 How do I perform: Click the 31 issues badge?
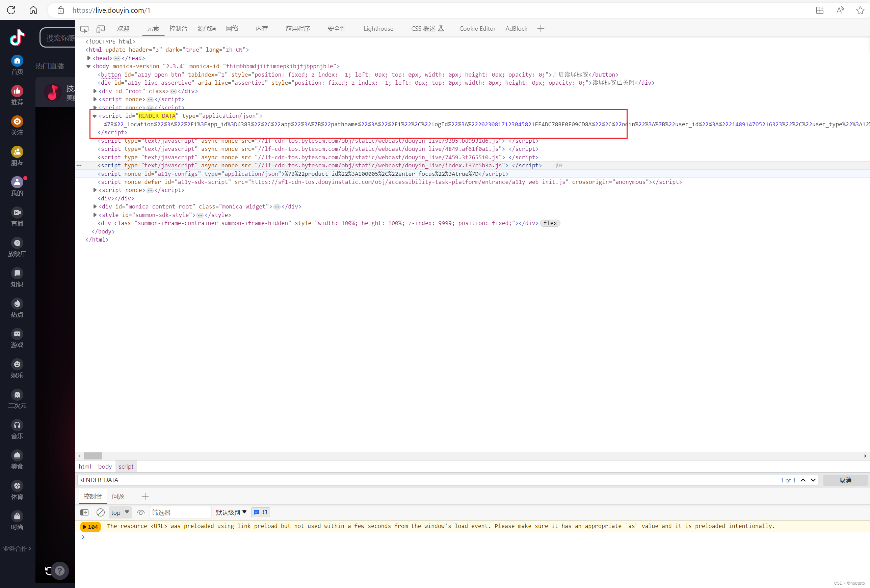point(261,512)
